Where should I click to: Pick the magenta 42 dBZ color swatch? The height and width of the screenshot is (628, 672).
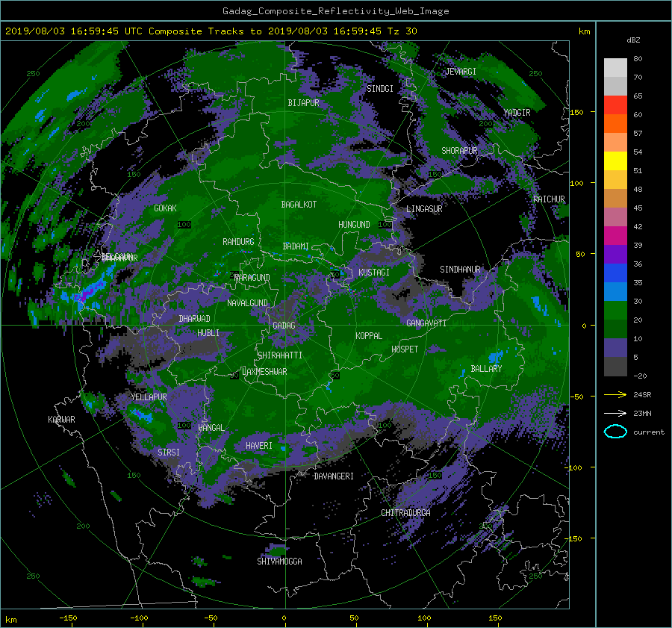[615, 235]
